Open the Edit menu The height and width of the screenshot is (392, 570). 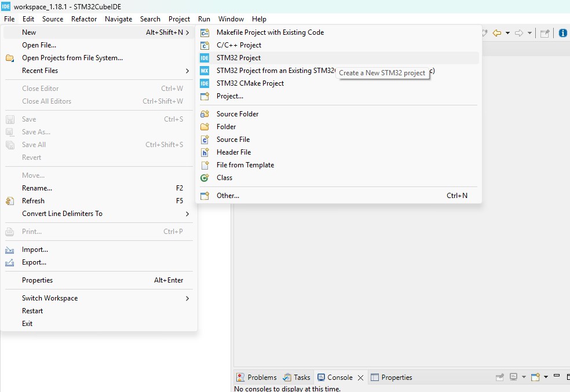pyautogui.click(x=28, y=19)
